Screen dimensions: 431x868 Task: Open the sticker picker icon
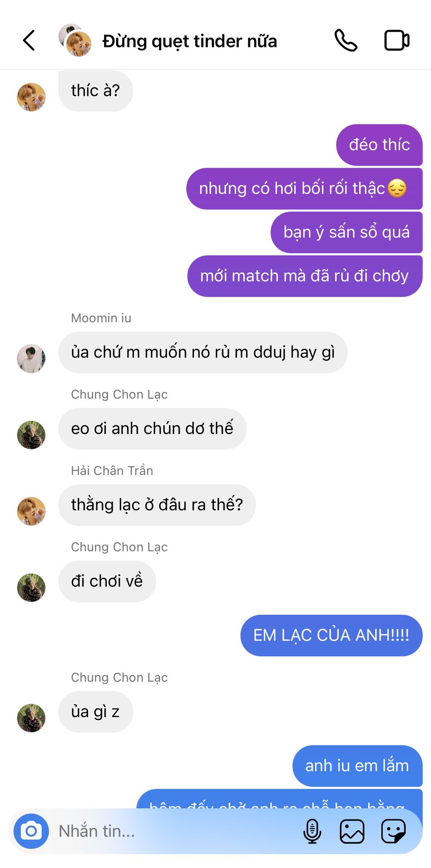pyautogui.click(x=393, y=831)
